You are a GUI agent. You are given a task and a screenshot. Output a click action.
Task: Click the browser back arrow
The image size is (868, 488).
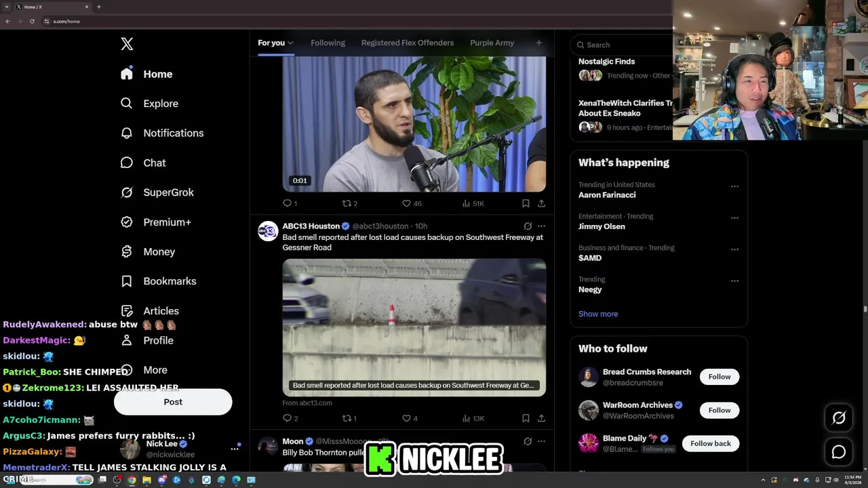tap(7, 21)
